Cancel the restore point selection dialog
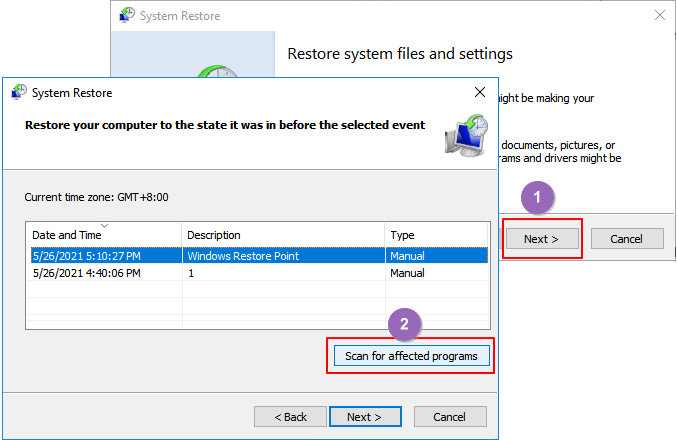Screen dimensions: 677x440 (x=449, y=416)
